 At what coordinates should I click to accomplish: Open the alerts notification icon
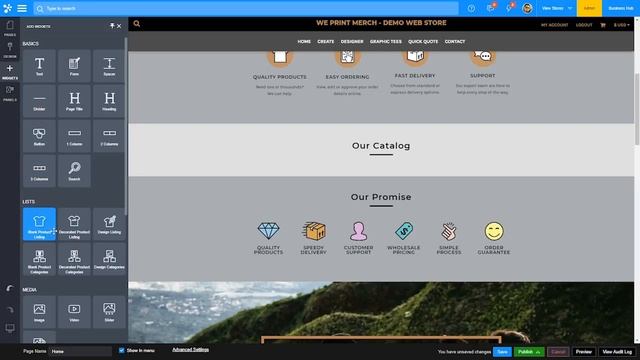tap(509, 8)
